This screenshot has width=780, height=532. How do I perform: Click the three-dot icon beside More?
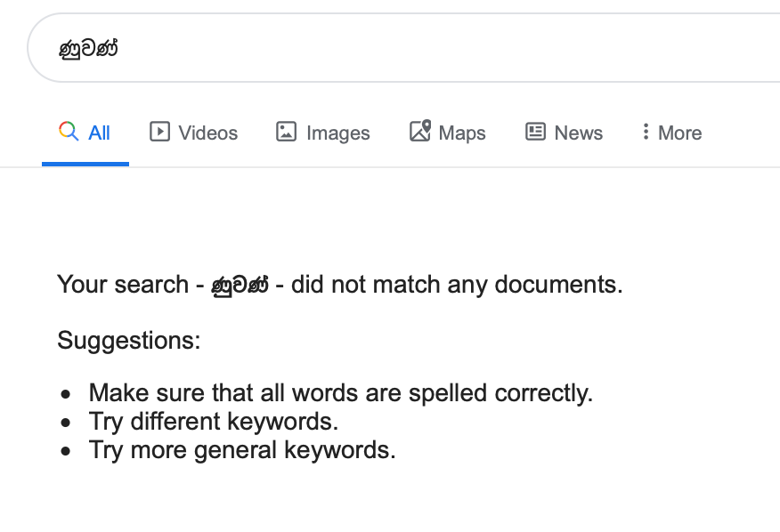coord(646,132)
